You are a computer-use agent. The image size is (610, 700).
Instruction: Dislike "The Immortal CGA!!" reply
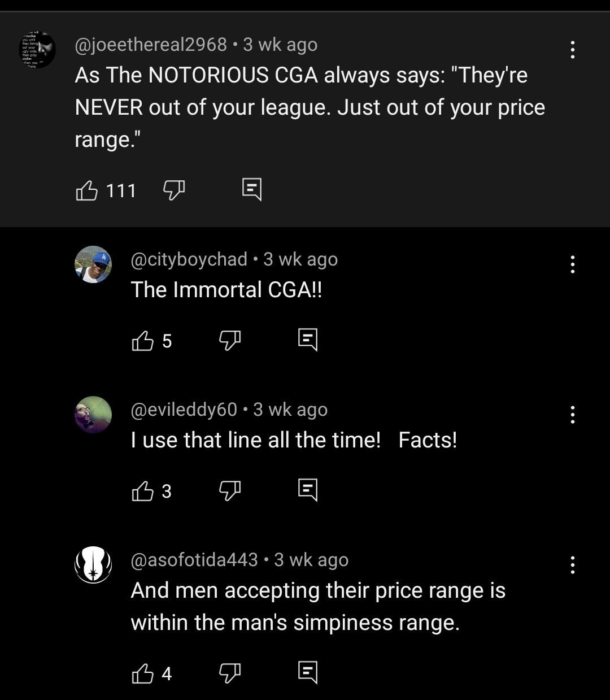coord(230,340)
